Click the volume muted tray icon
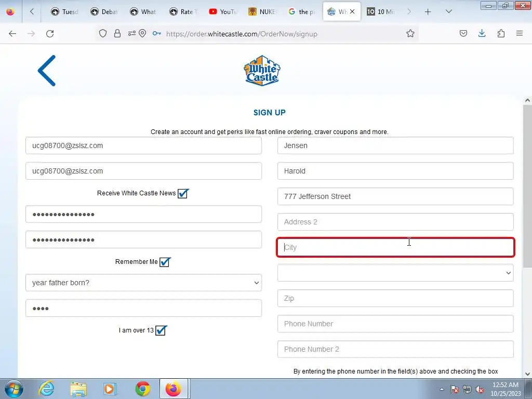Screen dimensions: 532x399 [480, 390]
